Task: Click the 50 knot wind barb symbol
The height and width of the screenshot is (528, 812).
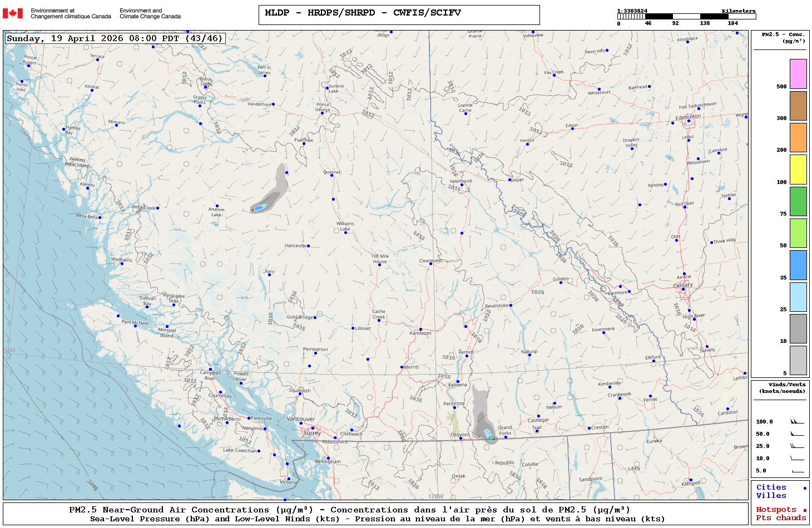Action: click(x=797, y=434)
